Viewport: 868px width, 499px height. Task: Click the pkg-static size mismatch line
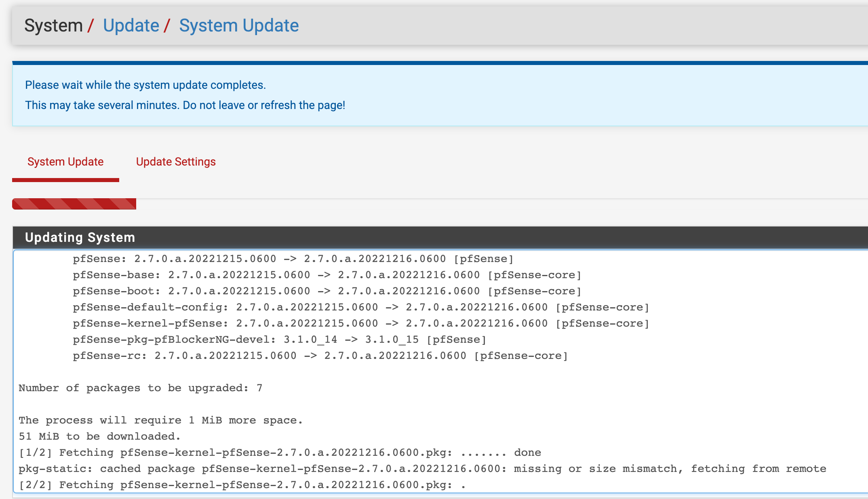pos(422,469)
